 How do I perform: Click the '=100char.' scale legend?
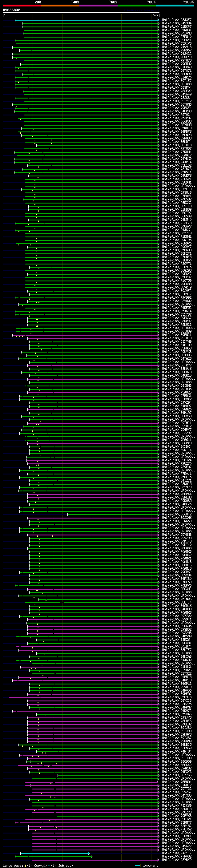tap(147, 865)
